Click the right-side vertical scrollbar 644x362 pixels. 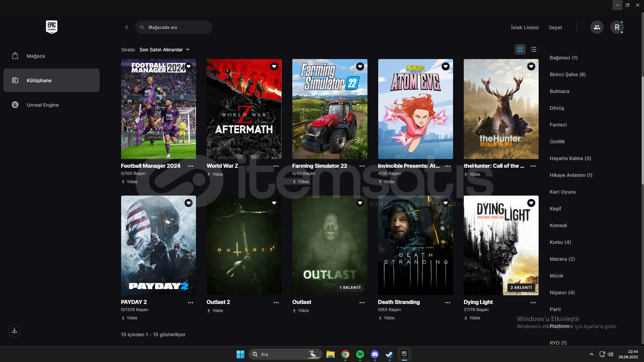[x=642, y=131]
